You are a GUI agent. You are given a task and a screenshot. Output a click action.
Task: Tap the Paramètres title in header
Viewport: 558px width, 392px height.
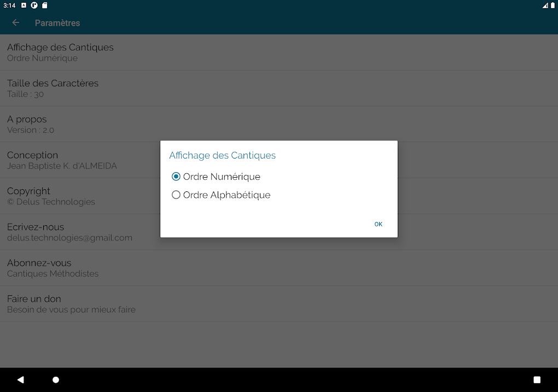click(57, 23)
